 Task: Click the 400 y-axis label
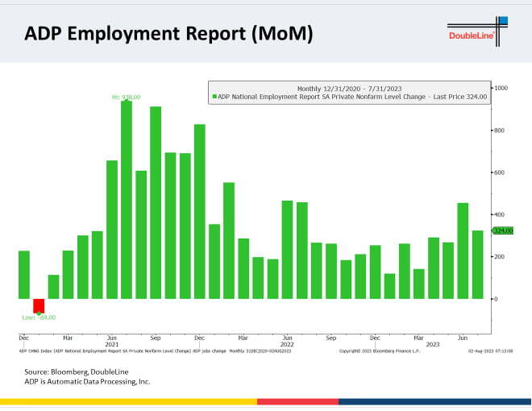pos(499,214)
